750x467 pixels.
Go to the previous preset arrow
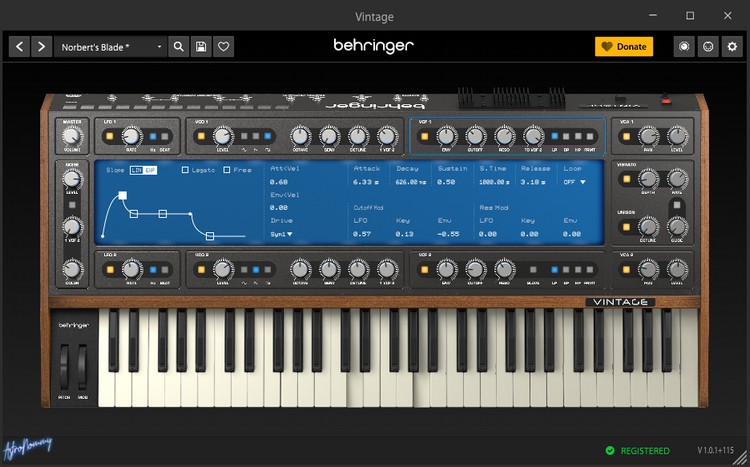click(x=19, y=47)
